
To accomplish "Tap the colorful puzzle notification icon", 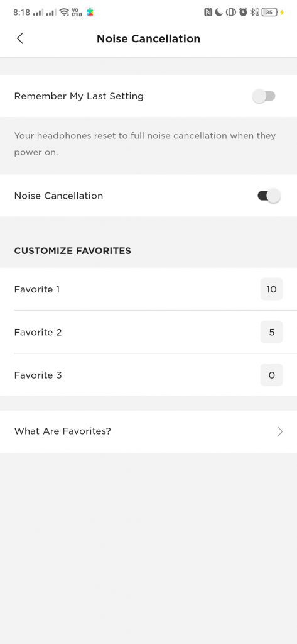I will point(90,13).
